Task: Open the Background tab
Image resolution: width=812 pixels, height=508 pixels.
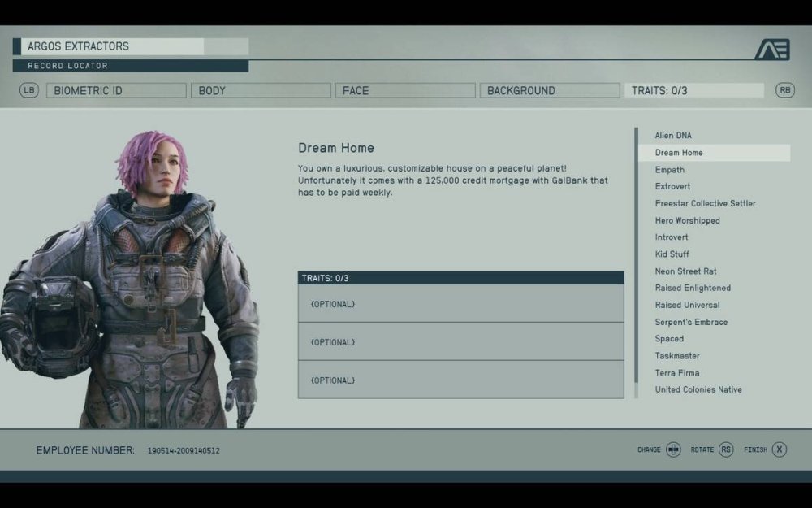Action: click(550, 90)
